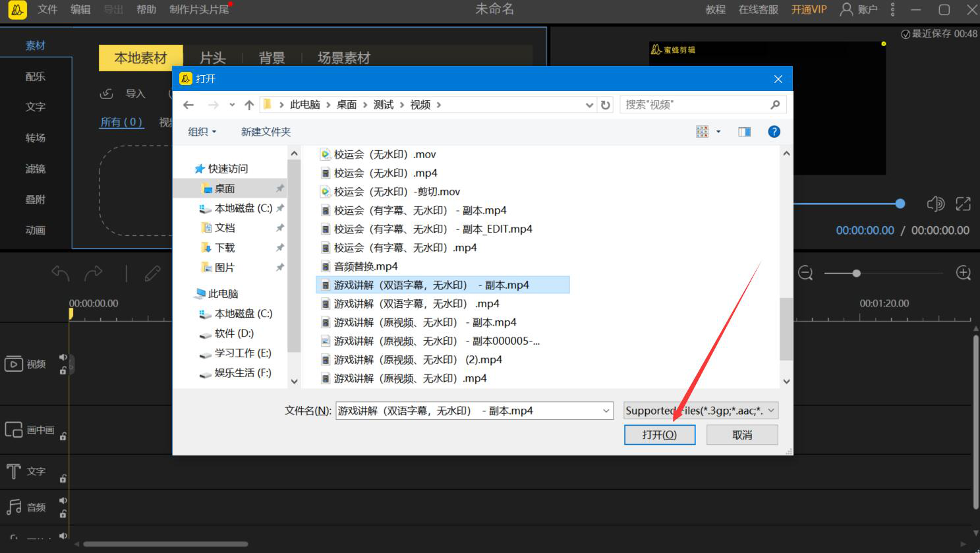Click the 开通VIP link
Screen dimensions: 980x553
click(809, 9)
